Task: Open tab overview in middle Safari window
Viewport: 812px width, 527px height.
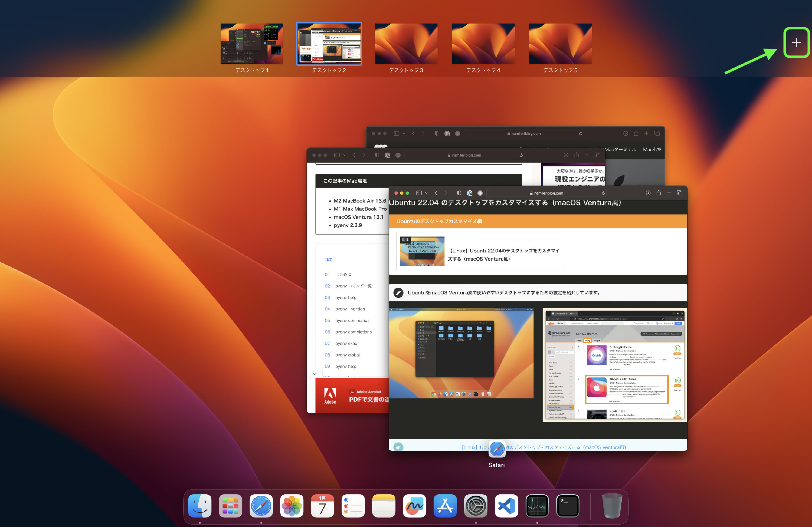Action: pyautogui.click(x=597, y=155)
